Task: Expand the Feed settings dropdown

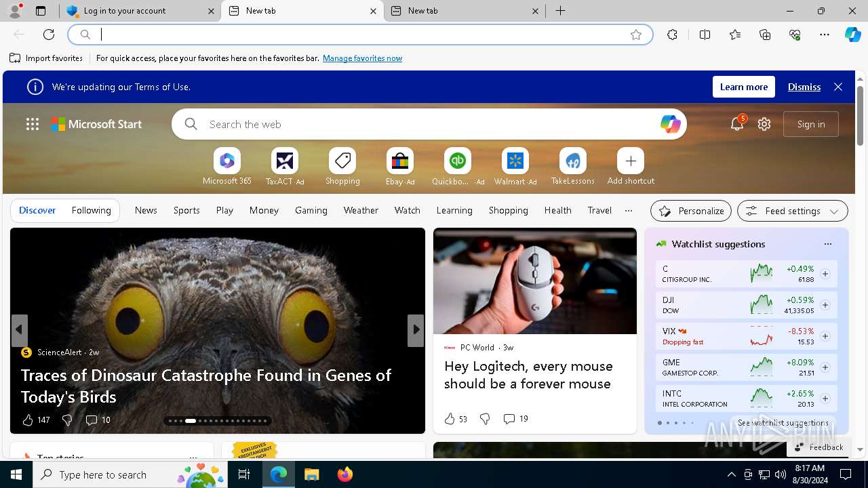Action: 792,211
